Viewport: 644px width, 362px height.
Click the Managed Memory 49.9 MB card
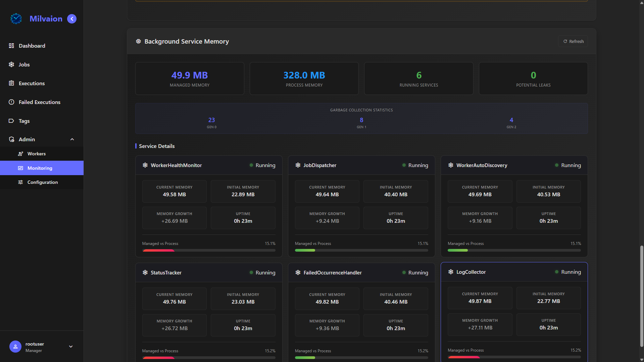click(x=190, y=79)
